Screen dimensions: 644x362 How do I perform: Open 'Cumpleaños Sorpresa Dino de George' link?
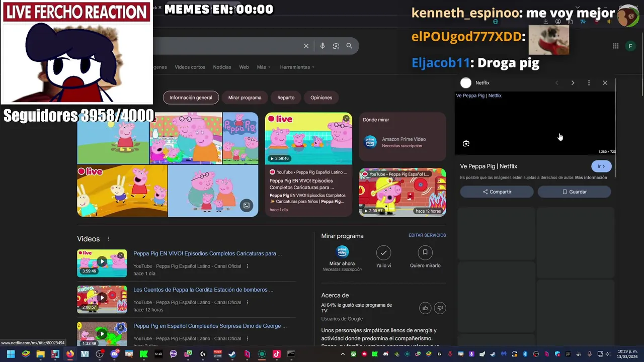[210, 326]
